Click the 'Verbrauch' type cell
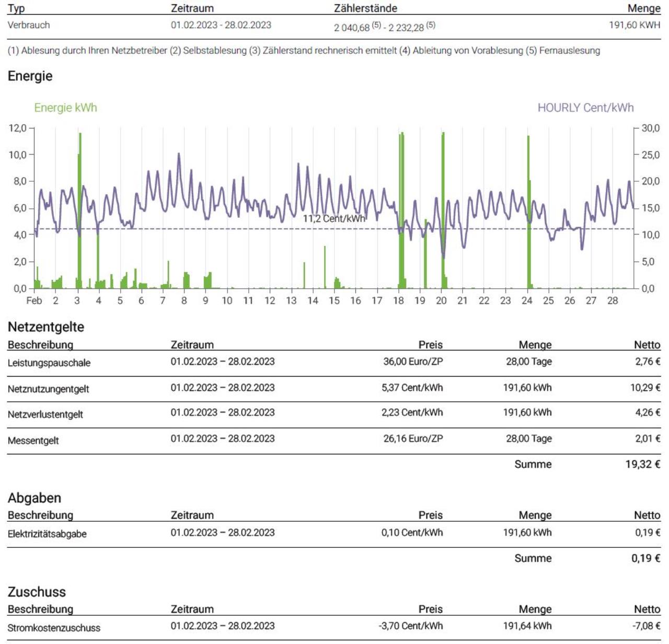The image size is (669, 644). 29,25
